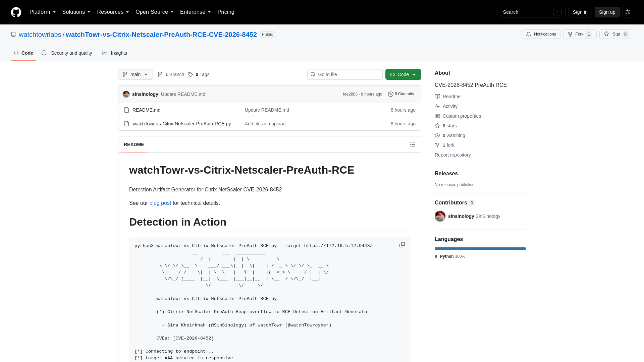The height and width of the screenshot is (362, 644).
Task: View the 5 Commits history
Action: [401, 94]
